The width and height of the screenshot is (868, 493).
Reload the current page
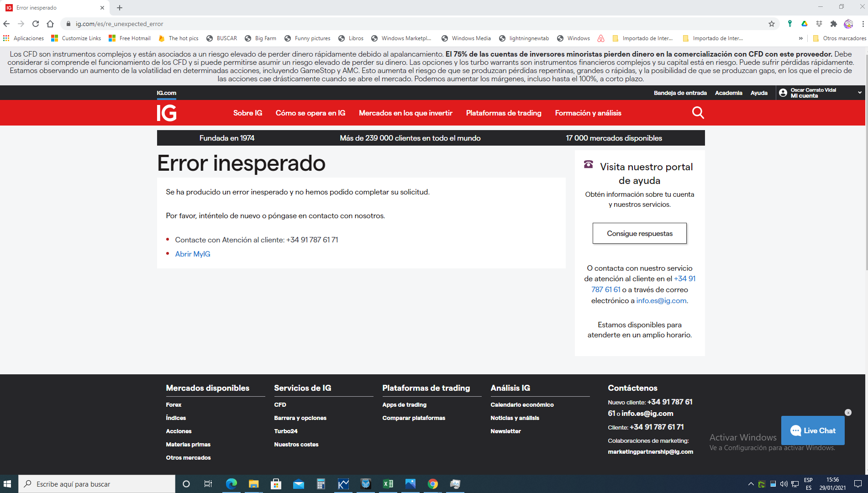pos(36,24)
